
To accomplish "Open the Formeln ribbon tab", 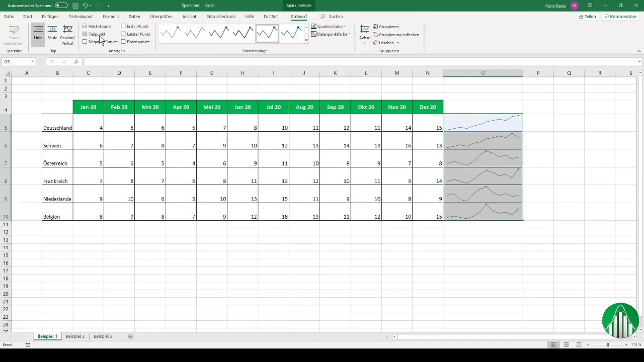I will click(x=111, y=17).
